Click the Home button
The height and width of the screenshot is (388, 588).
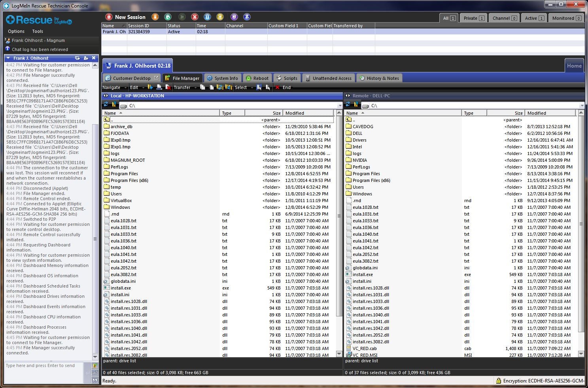574,66
